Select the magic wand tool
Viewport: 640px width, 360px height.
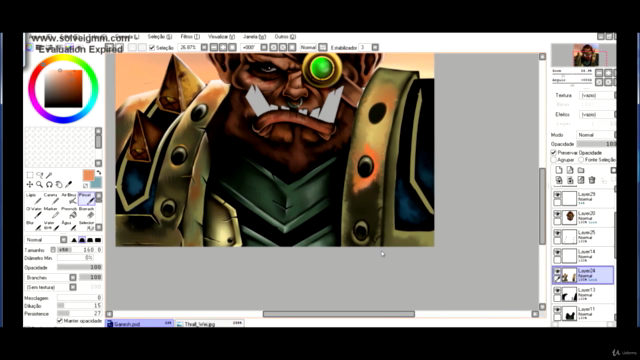tap(49, 175)
